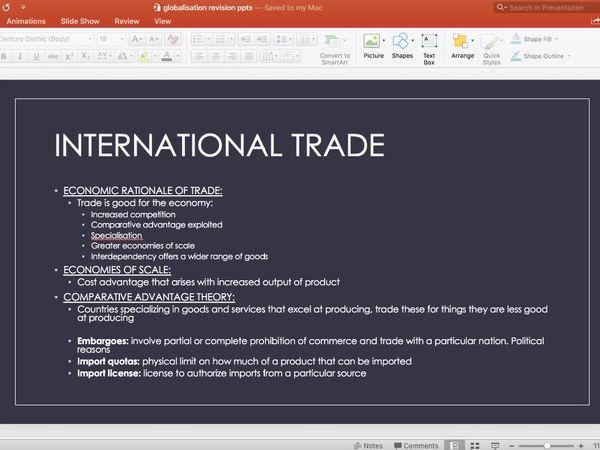Apply the yellow text highlight color
This screenshot has height=450, width=600.
point(144,57)
